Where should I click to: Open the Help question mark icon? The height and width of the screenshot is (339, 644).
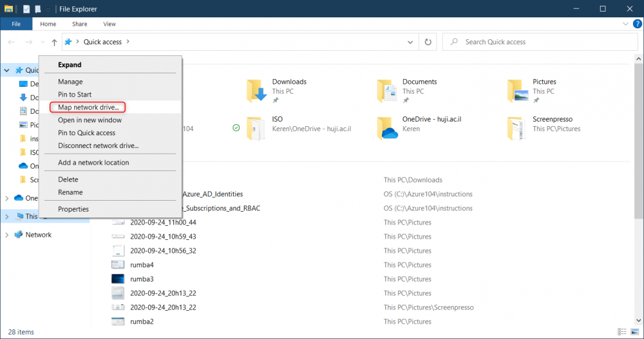tap(638, 24)
